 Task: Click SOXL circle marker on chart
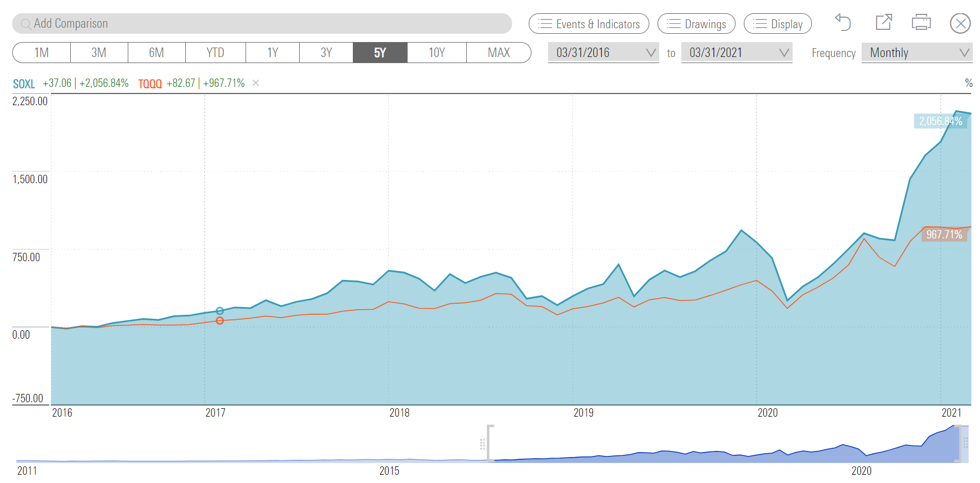[220, 311]
